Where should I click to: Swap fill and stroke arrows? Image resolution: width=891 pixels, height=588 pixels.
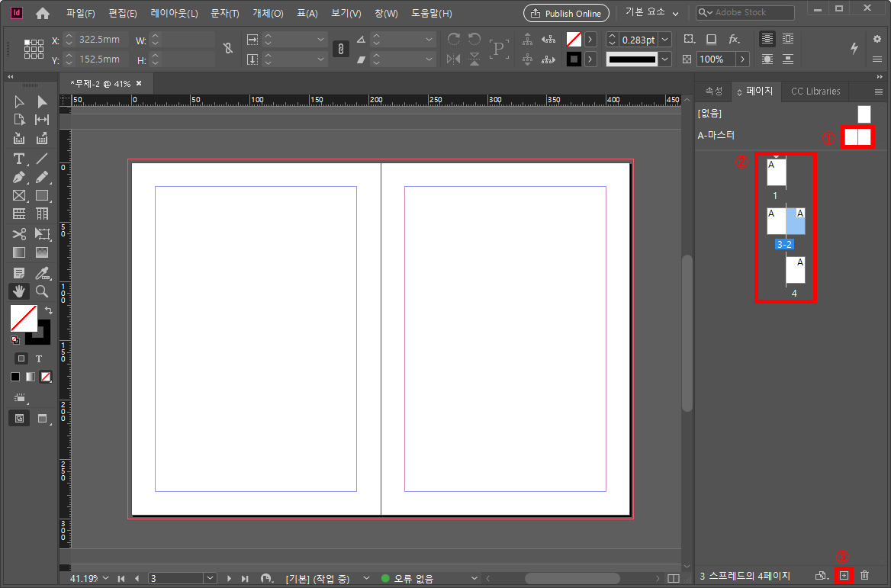[x=48, y=310]
